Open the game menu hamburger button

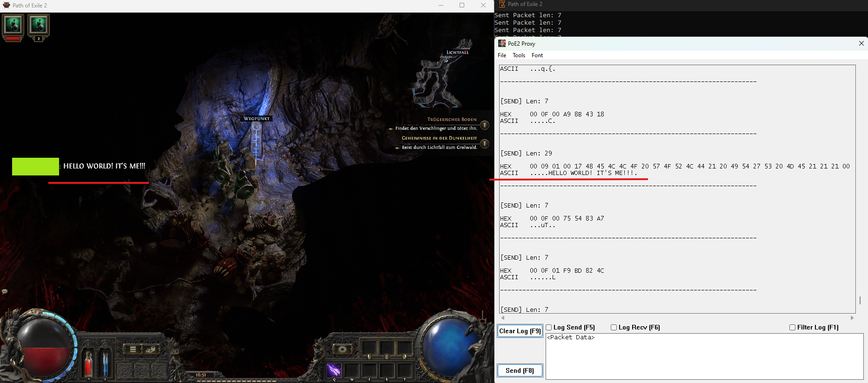[x=133, y=349]
